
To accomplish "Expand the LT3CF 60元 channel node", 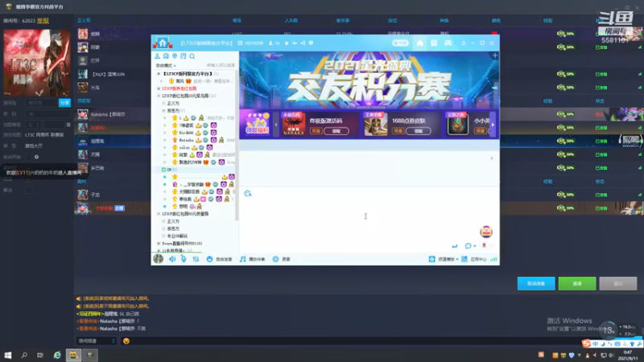I will pos(159,214).
